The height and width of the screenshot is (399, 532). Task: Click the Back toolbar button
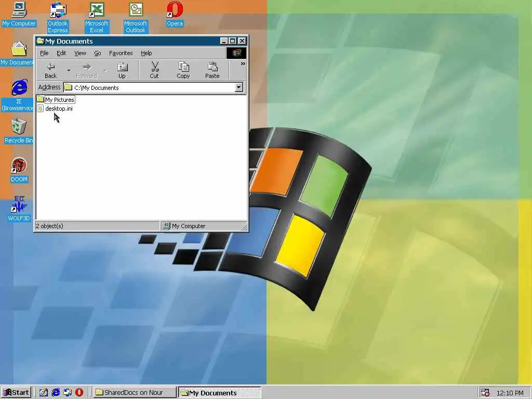click(50, 71)
